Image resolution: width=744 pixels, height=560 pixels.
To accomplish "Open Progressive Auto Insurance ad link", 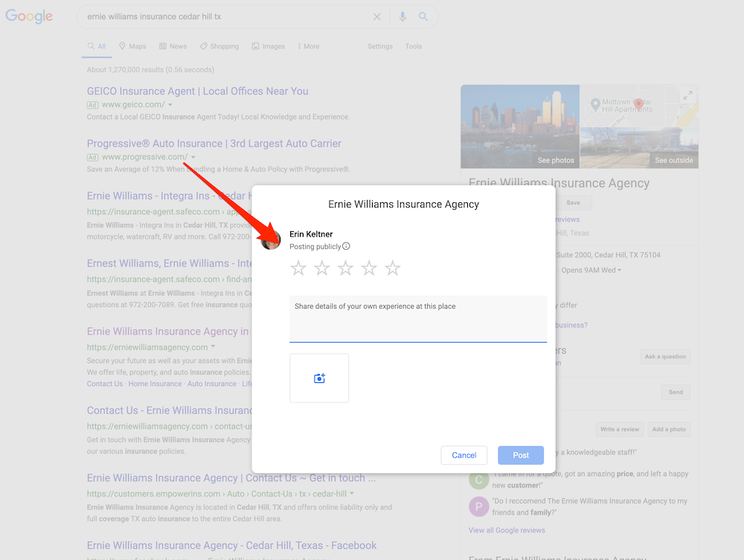I will click(x=214, y=144).
